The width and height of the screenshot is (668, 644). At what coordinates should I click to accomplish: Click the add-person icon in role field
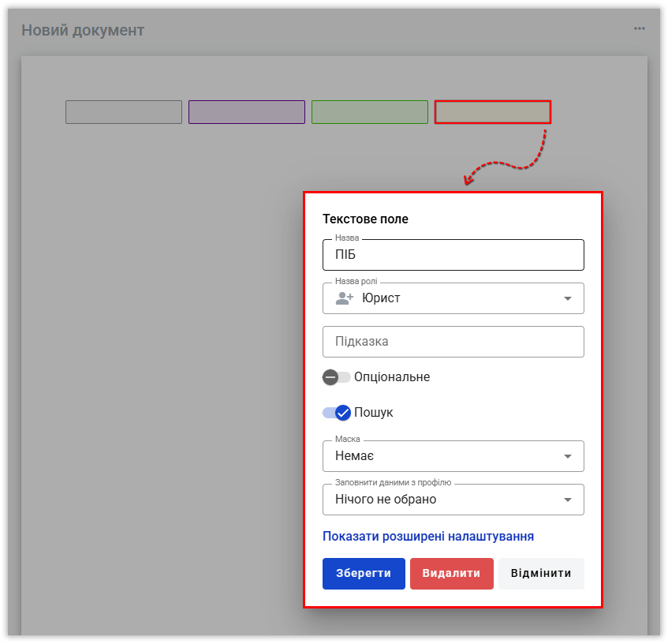click(x=345, y=298)
